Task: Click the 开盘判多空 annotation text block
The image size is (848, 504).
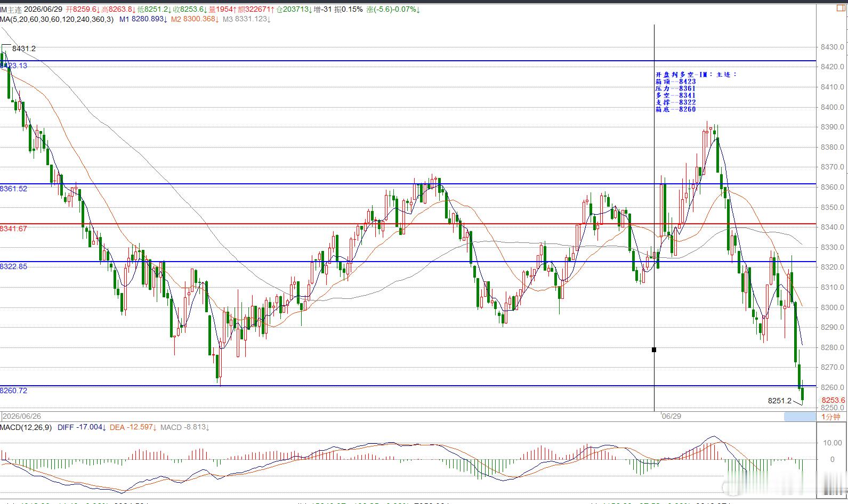Action: click(696, 92)
